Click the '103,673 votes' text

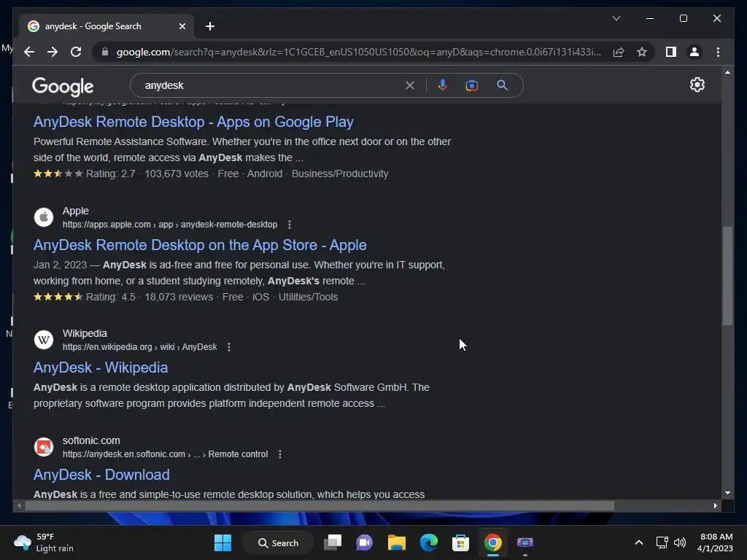(177, 174)
